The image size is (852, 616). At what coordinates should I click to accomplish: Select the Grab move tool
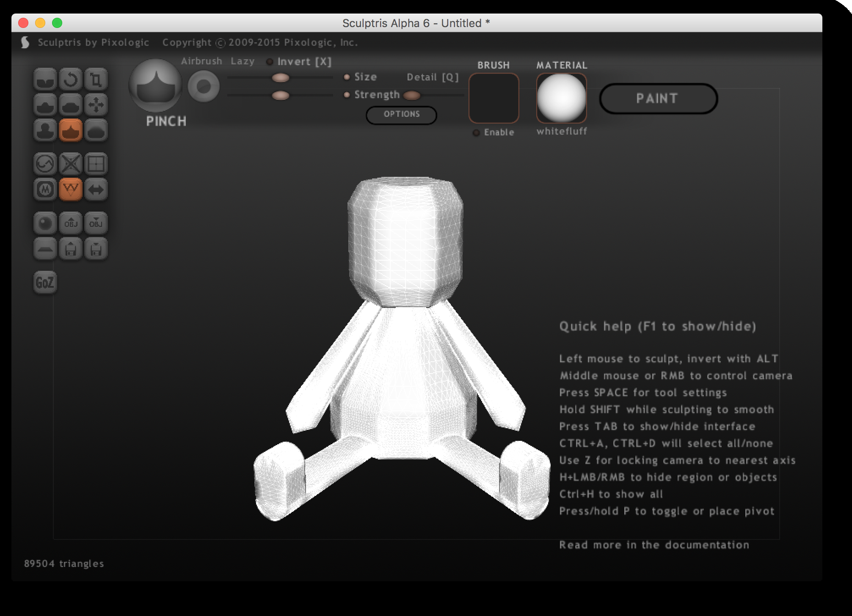[96, 104]
